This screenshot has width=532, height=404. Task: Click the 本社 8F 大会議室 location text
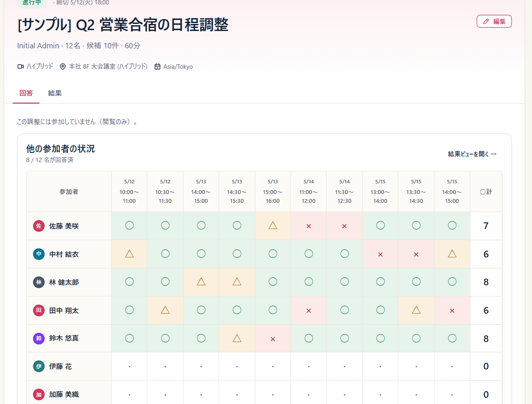pos(108,66)
